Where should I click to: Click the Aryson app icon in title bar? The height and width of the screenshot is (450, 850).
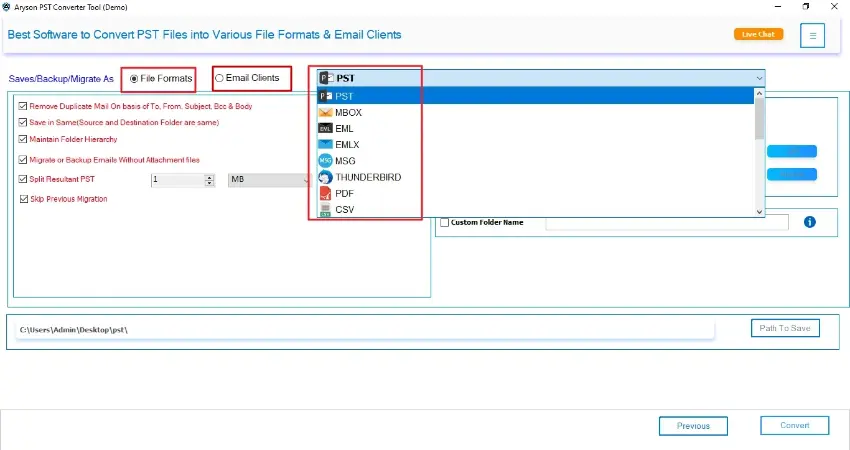point(6,7)
